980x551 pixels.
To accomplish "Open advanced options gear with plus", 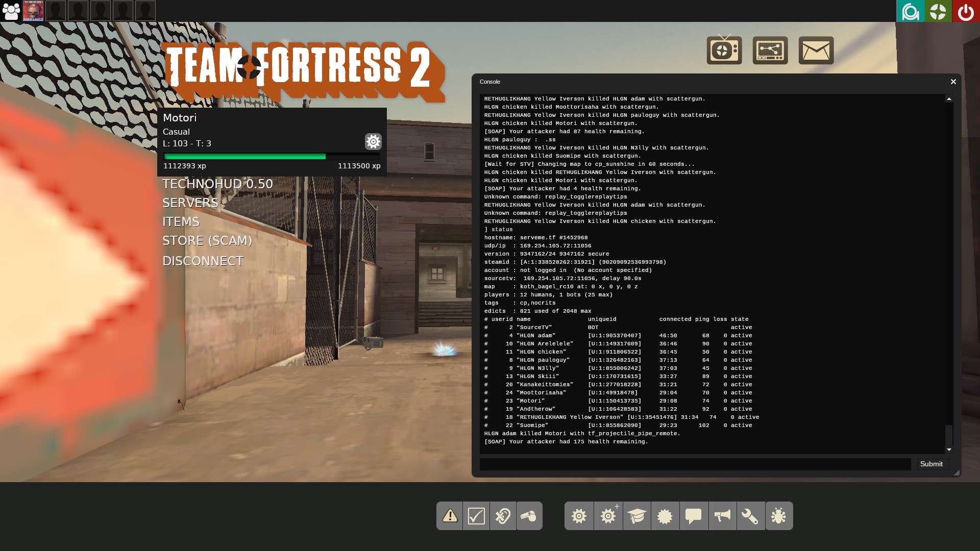I will (x=608, y=516).
